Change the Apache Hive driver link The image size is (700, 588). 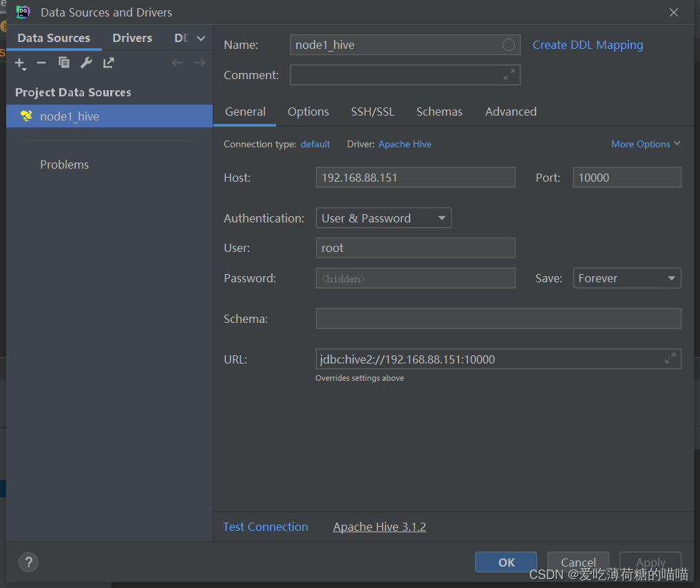point(405,144)
